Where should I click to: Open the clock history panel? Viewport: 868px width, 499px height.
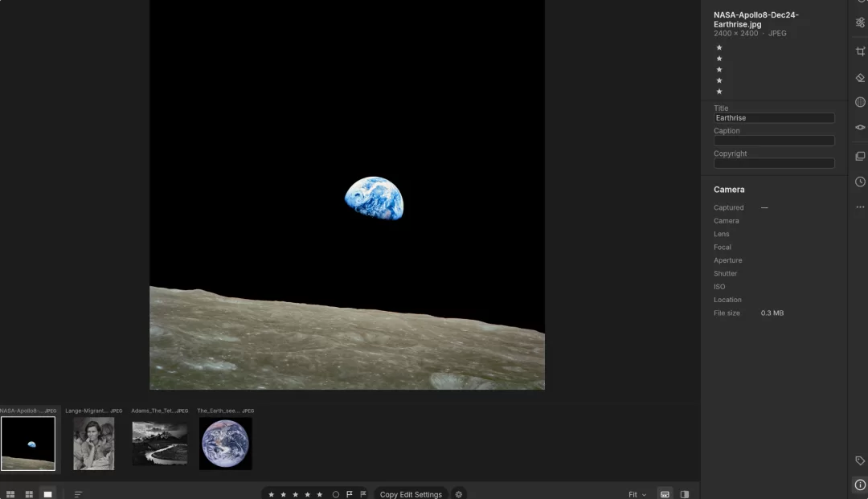(x=860, y=182)
